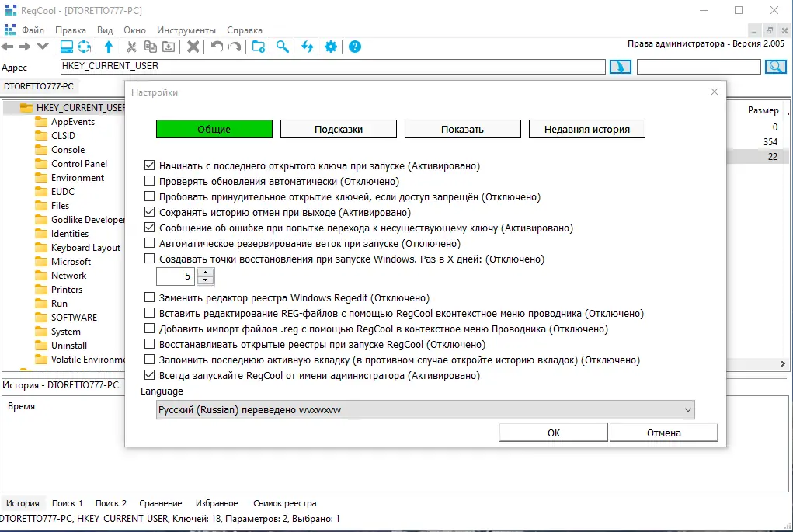Open the Файл menu
This screenshot has height=532, width=793.
[33, 30]
